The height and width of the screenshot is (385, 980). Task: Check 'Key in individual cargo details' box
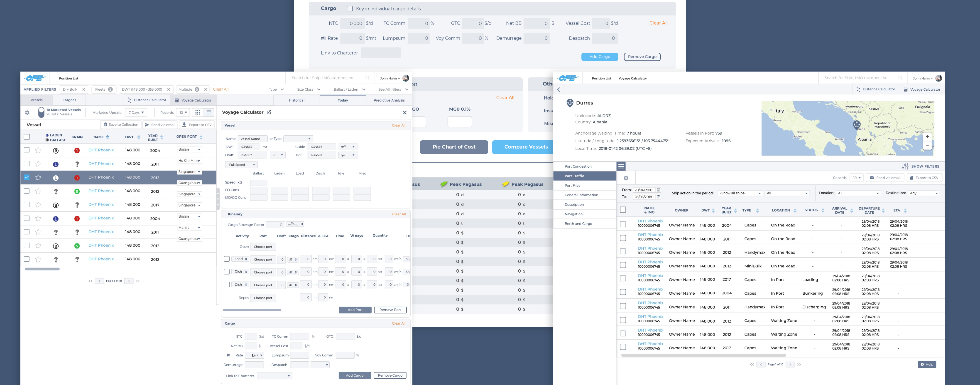pos(350,9)
